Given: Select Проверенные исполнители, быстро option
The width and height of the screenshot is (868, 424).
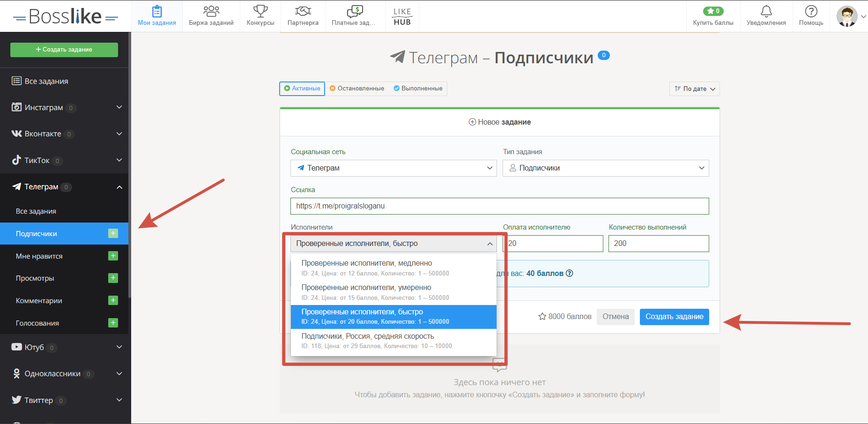Looking at the screenshot, I should tap(393, 317).
